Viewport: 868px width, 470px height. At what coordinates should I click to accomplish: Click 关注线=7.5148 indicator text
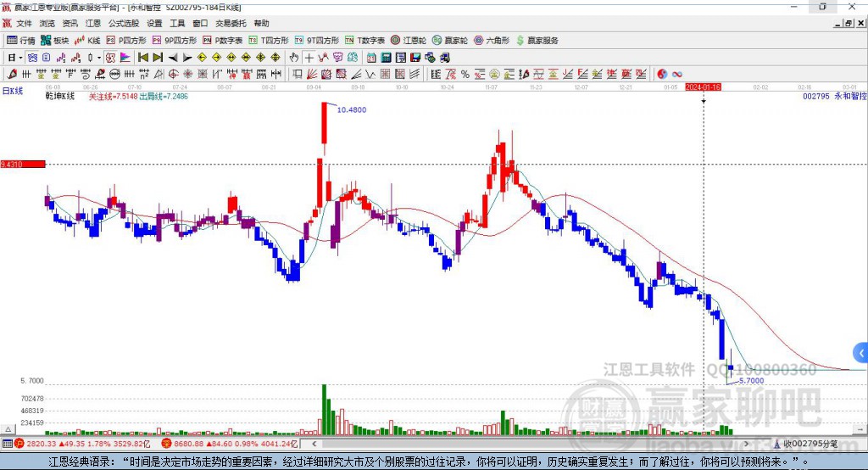[113, 96]
